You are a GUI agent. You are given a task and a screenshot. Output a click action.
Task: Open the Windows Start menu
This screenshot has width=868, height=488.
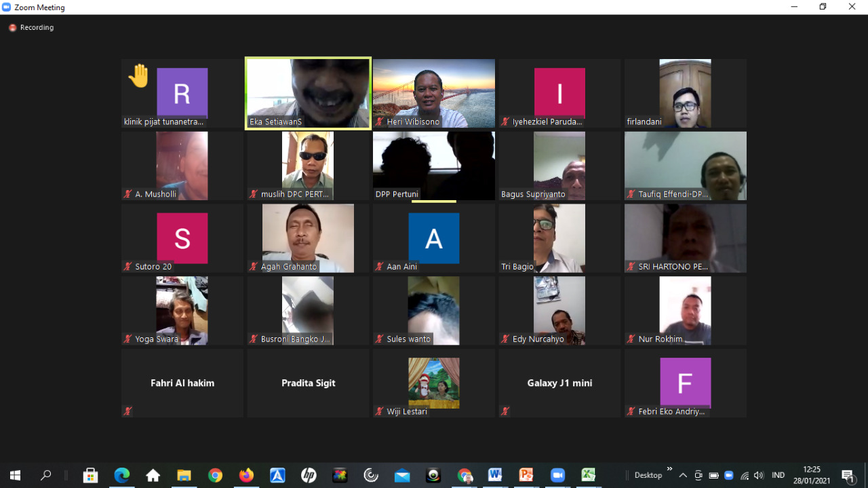click(15, 475)
